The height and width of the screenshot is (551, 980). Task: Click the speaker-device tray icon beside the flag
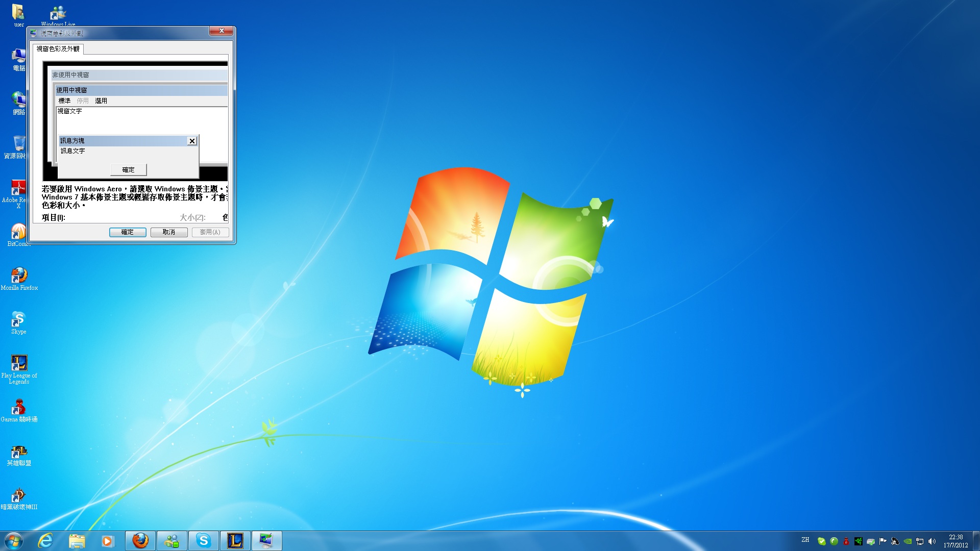(895, 541)
